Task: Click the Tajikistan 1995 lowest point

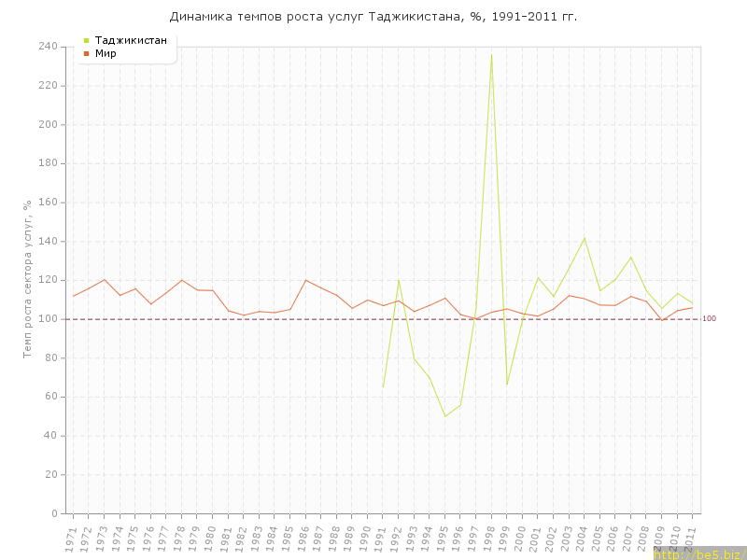Action: click(x=444, y=416)
